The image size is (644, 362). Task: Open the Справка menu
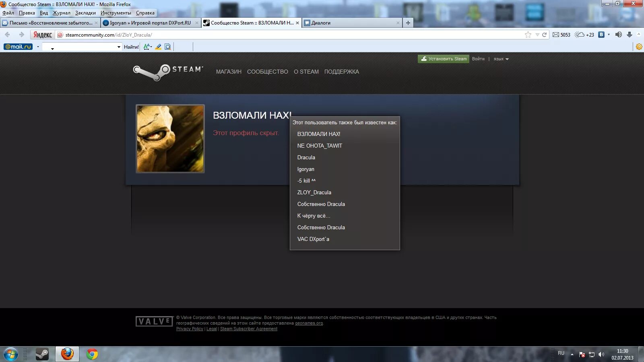click(145, 13)
